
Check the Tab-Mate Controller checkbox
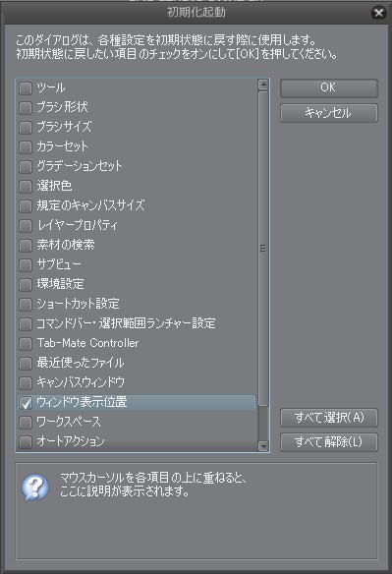26,344
